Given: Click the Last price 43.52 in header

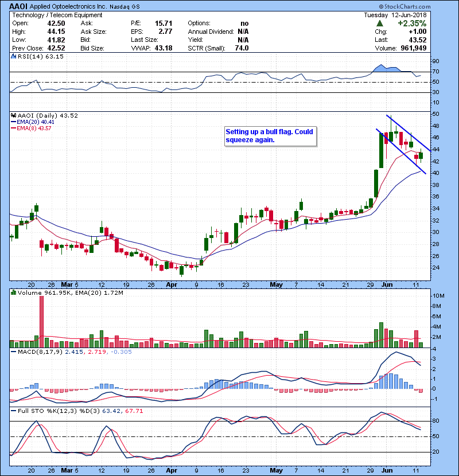Looking at the screenshot, I should [417, 40].
